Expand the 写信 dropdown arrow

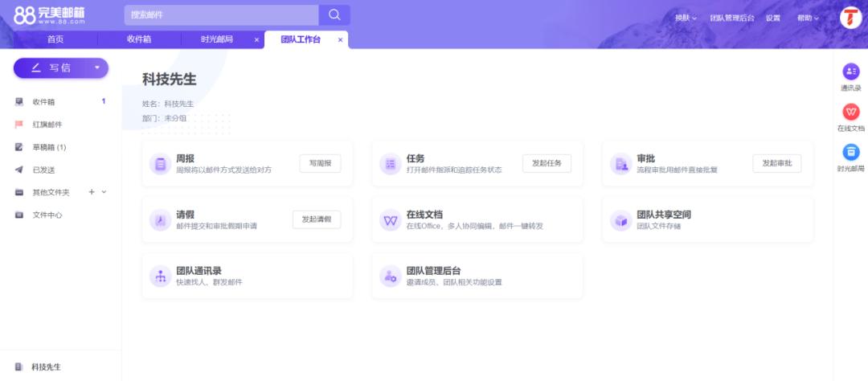[x=97, y=68]
